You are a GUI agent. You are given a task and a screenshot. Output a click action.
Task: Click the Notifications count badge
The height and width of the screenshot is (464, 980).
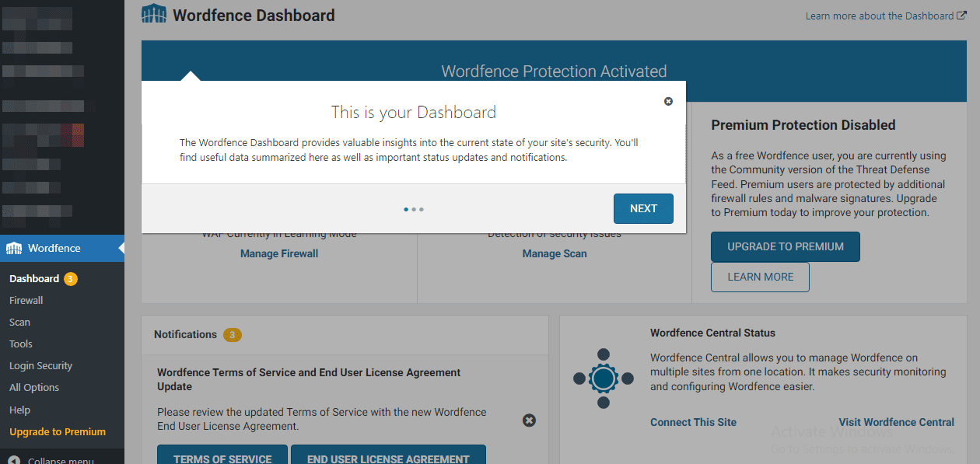point(233,335)
